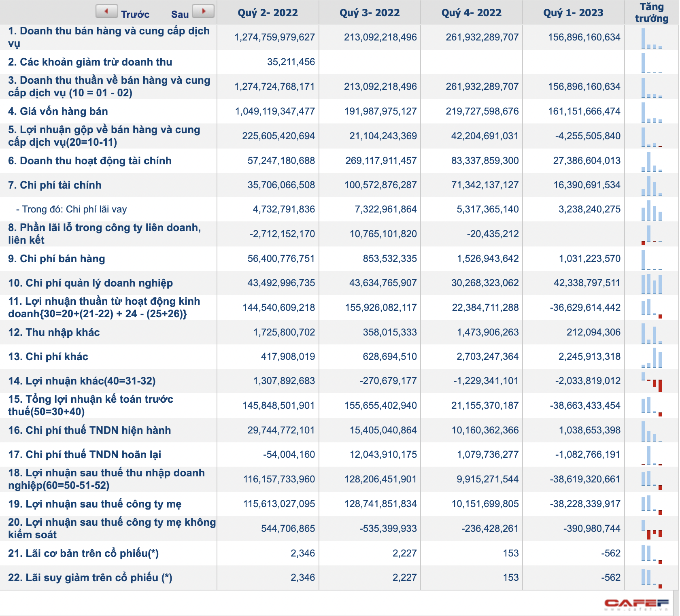Click row label 12. Thu nhập khác

tap(54, 332)
